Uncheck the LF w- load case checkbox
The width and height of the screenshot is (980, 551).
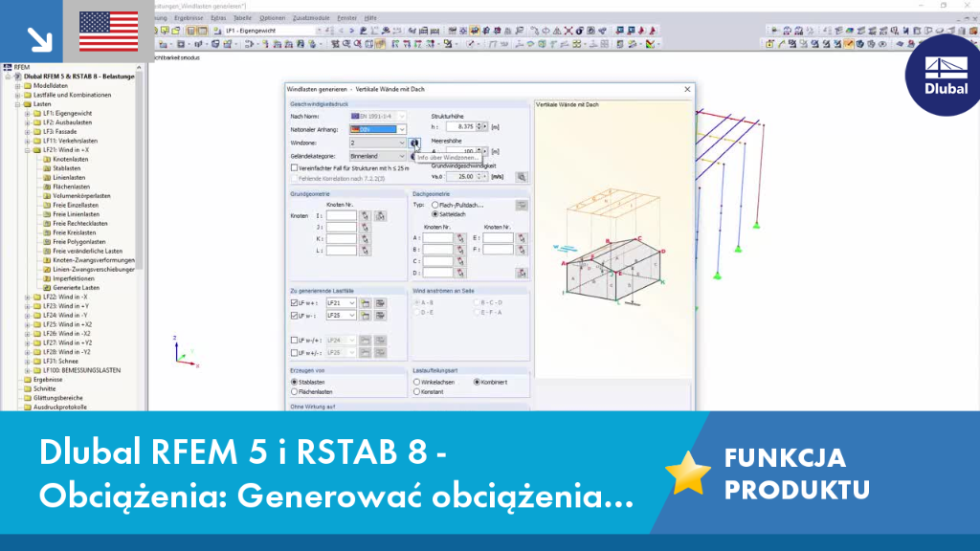(x=295, y=316)
